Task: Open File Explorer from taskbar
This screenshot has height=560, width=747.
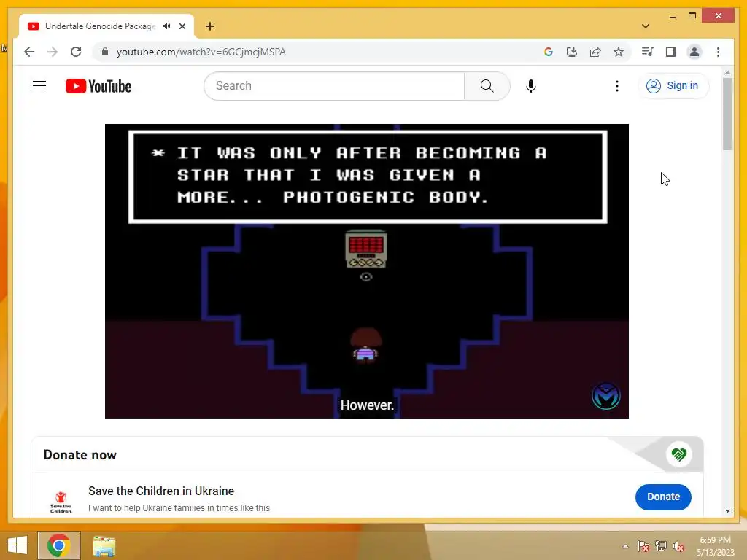Action: (104, 545)
